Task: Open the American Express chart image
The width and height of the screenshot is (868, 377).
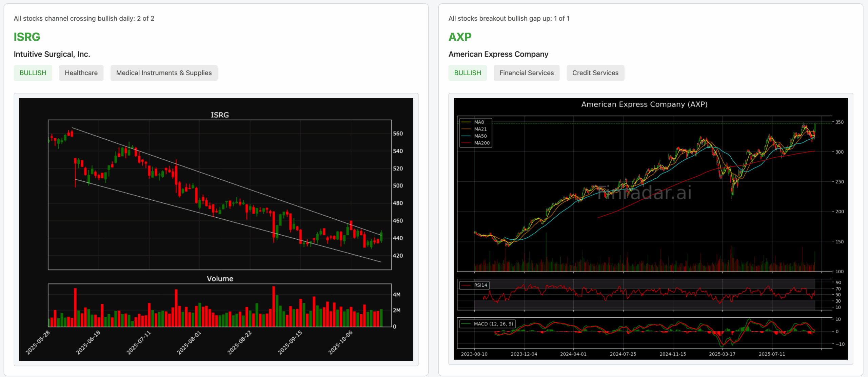Action: [x=650, y=229]
